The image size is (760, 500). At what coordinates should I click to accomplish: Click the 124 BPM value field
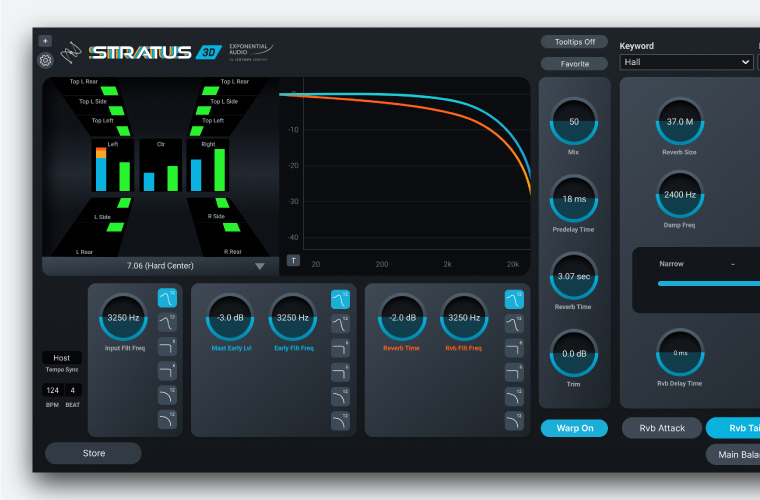(x=52, y=390)
